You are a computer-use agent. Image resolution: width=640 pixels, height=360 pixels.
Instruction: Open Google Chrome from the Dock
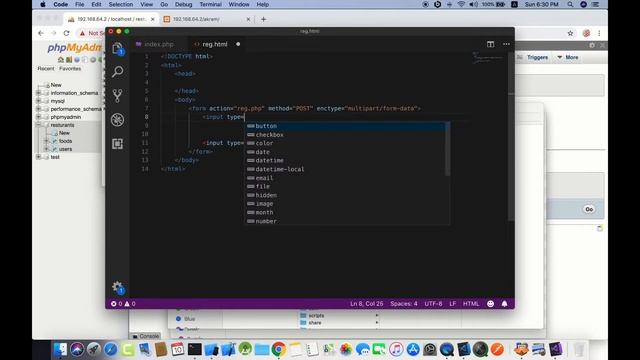279,349
